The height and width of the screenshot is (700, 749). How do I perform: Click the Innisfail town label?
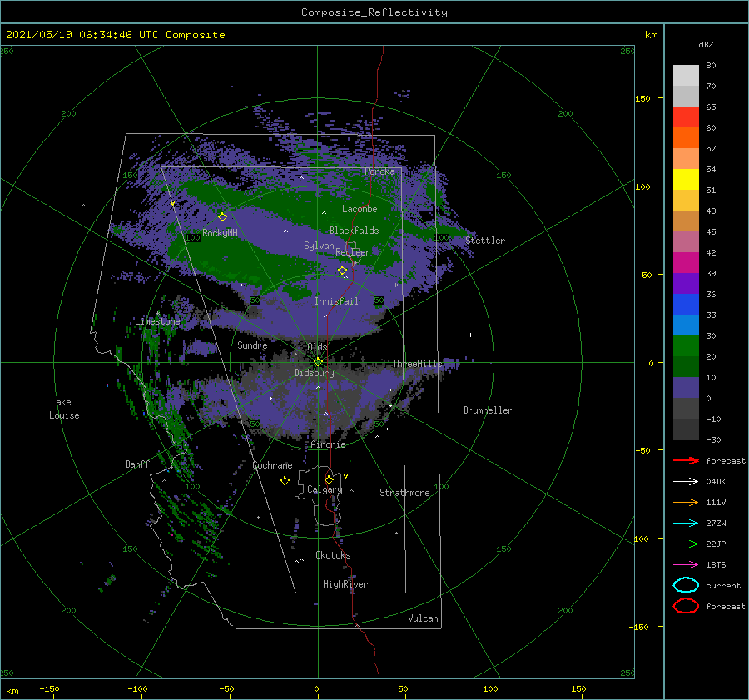click(x=336, y=301)
